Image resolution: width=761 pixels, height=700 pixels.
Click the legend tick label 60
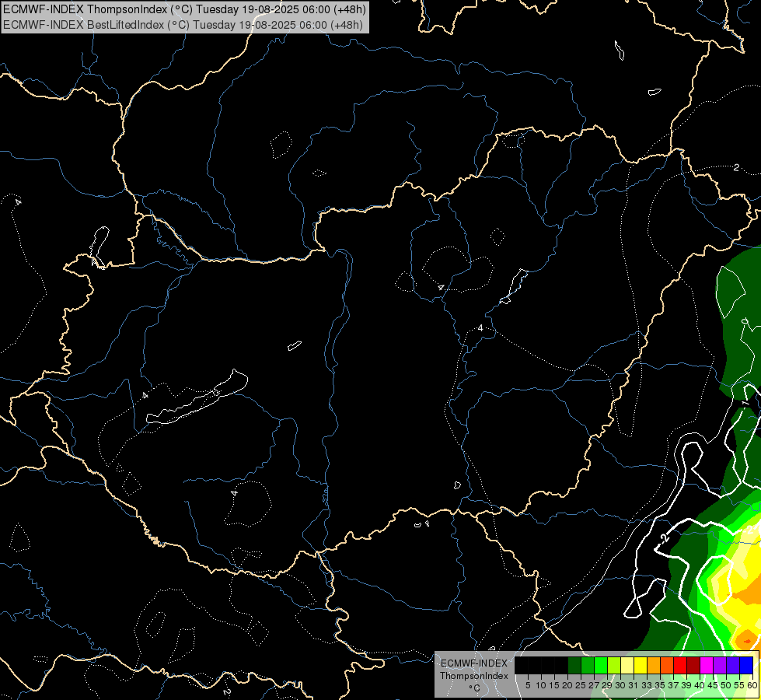pos(752,685)
